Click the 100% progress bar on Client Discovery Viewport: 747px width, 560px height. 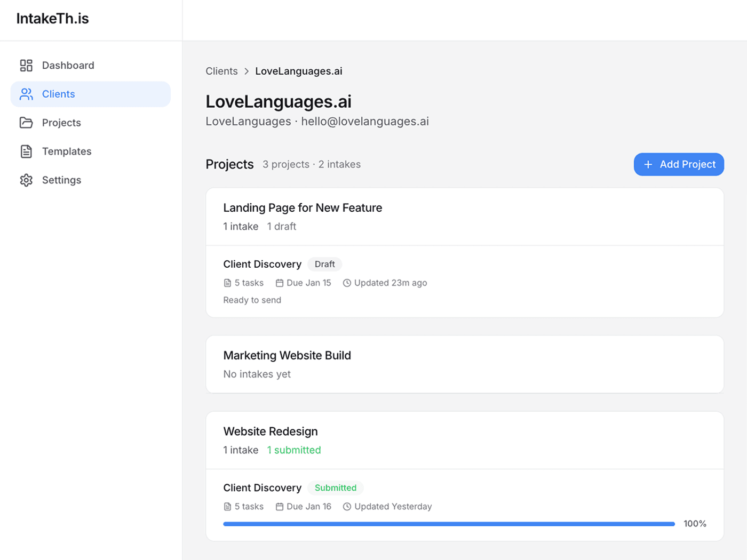point(449,524)
